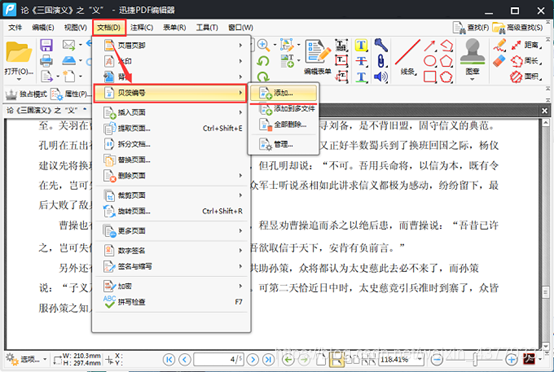The image size is (554, 372).
Task: Select 全部删除... in the submenu
Action: tap(284, 124)
